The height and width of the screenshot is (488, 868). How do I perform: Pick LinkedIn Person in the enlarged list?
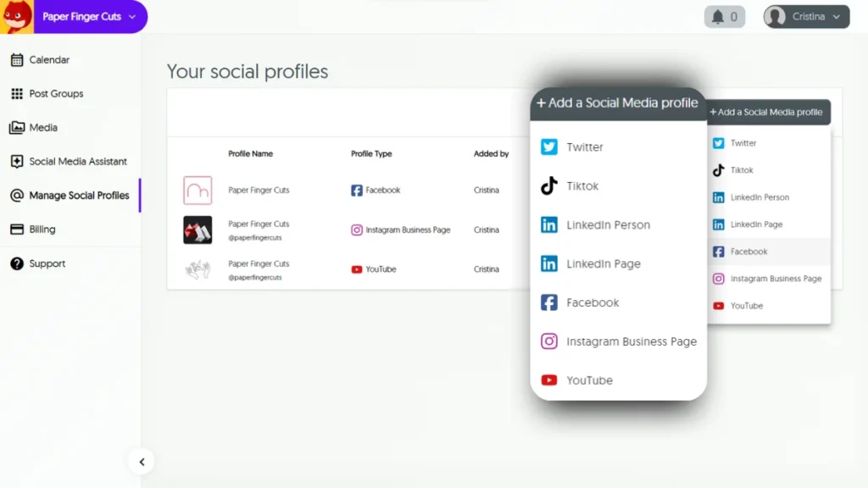click(608, 225)
